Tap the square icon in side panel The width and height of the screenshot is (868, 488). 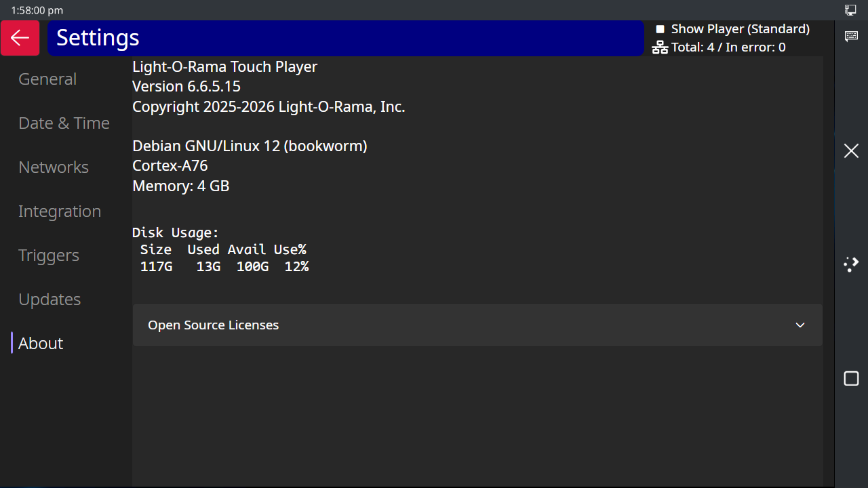pyautogui.click(x=851, y=378)
